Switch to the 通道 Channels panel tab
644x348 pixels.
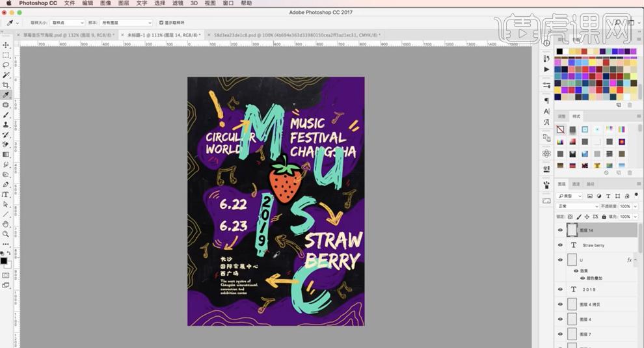(x=576, y=184)
